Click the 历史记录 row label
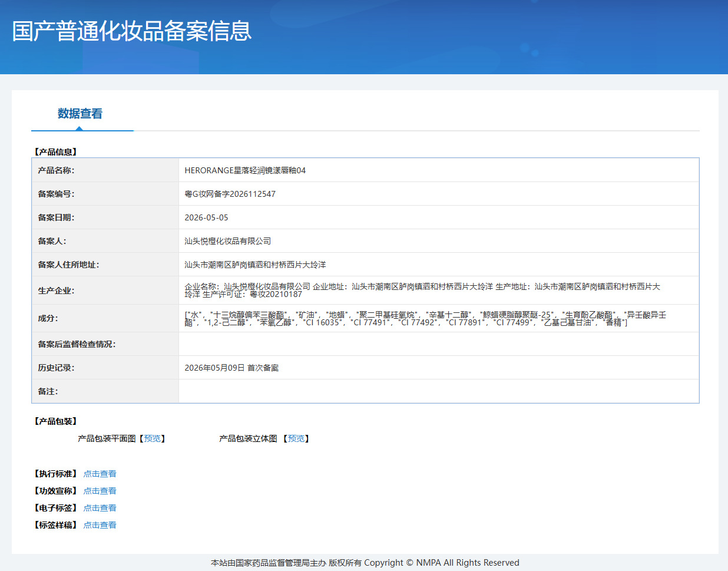Image resolution: width=728 pixels, height=571 pixels. click(x=56, y=368)
